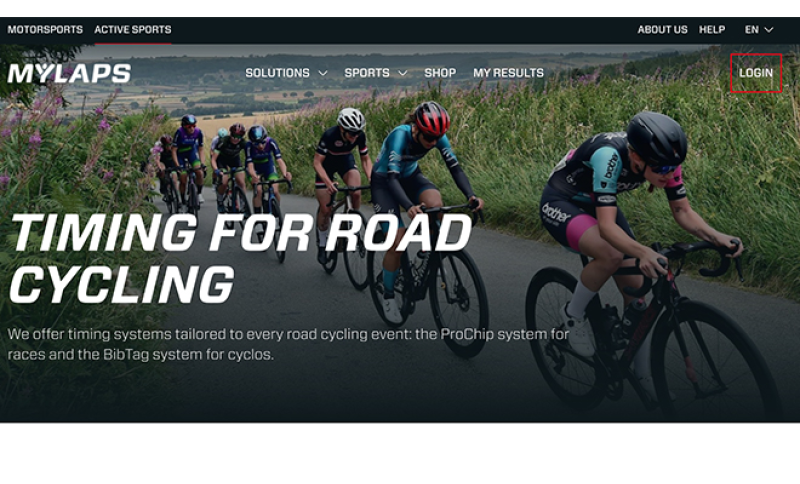Open the About Us page
This screenshot has height=484, width=800.
662,30
